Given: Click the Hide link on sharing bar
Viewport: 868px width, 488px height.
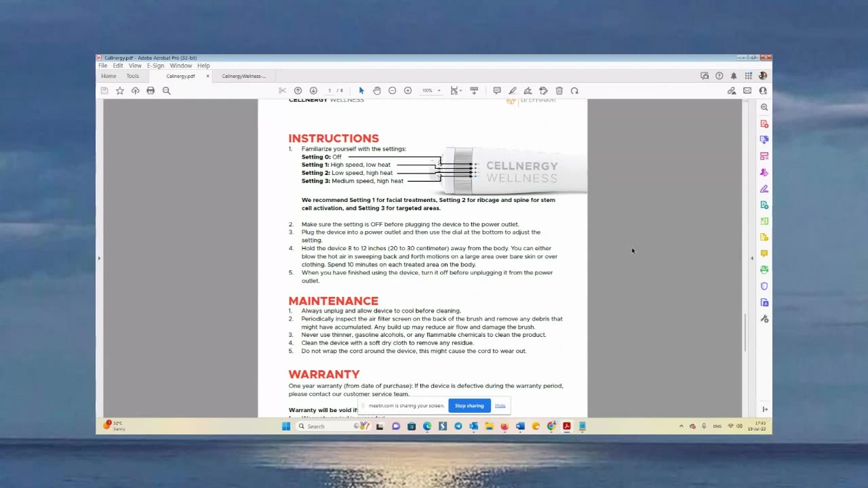Looking at the screenshot, I should point(500,405).
